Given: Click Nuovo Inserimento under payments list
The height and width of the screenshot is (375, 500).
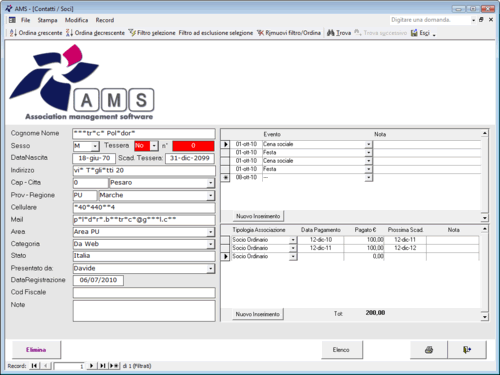Looking at the screenshot, I should (x=258, y=314).
